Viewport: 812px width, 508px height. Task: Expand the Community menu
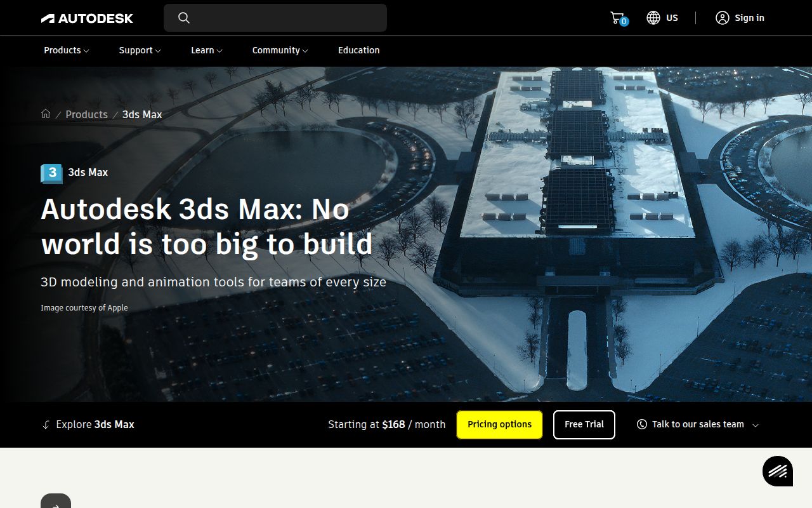pos(280,50)
